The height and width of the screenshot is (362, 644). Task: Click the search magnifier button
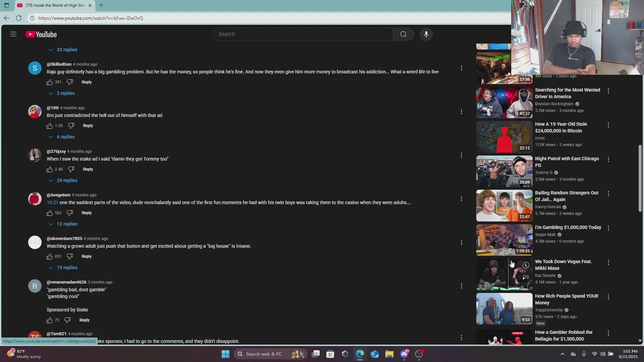tap(403, 34)
